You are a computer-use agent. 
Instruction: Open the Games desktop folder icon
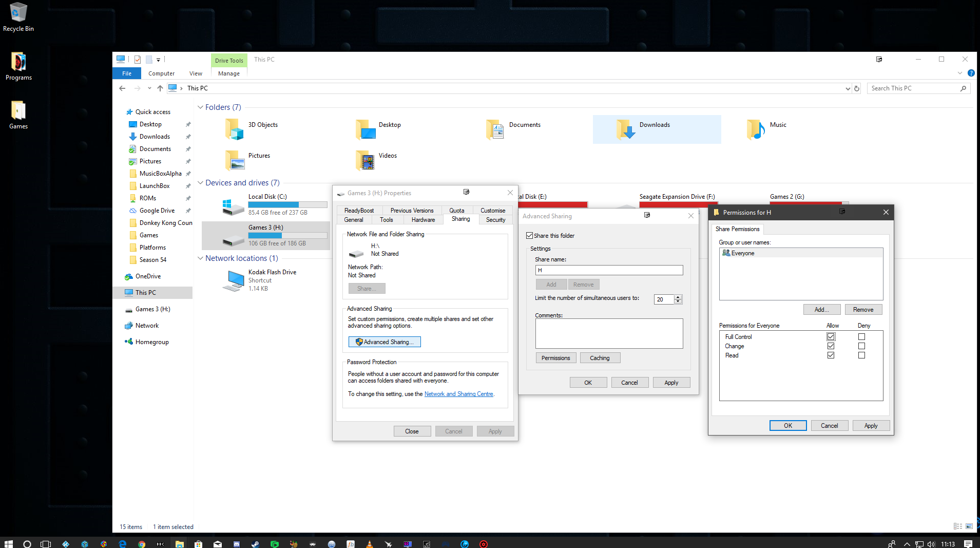click(x=18, y=115)
